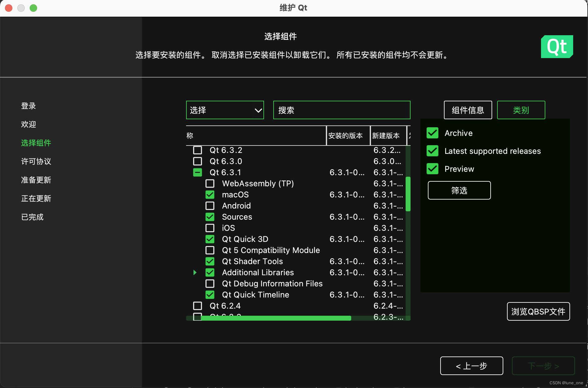Expand the Additional Libraries entry
The height and width of the screenshot is (388, 588).
[195, 272]
